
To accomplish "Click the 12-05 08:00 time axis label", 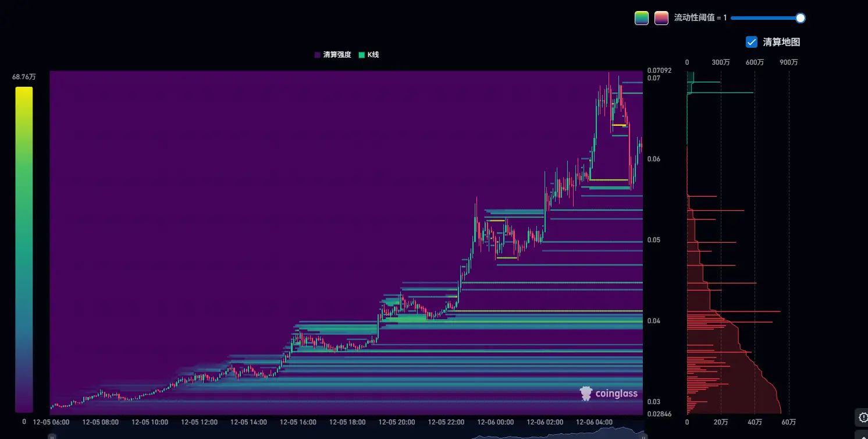I will tap(101, 422).
